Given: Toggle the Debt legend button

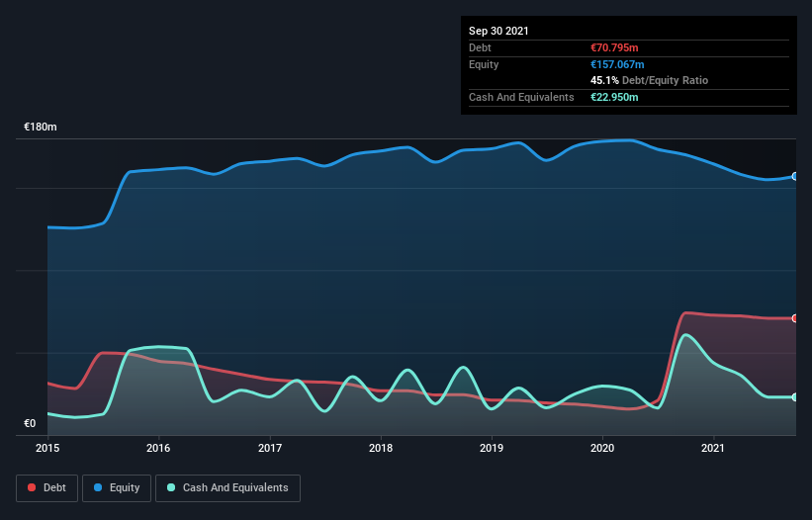Looking at the screenshot, I should coord(46,488).
